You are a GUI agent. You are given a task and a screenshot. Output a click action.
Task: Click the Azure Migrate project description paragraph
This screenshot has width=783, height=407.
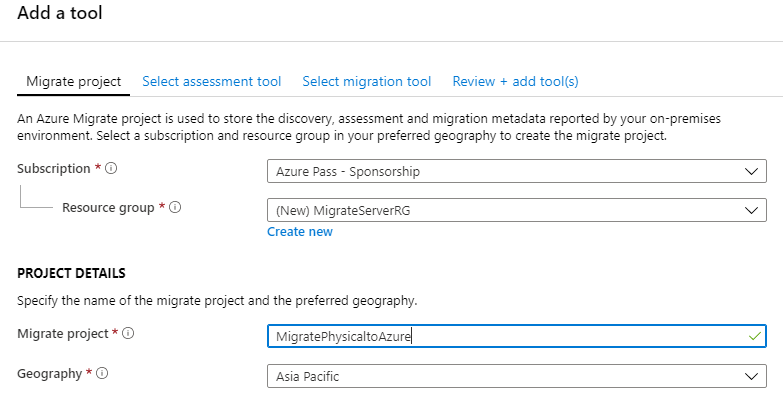369,127
